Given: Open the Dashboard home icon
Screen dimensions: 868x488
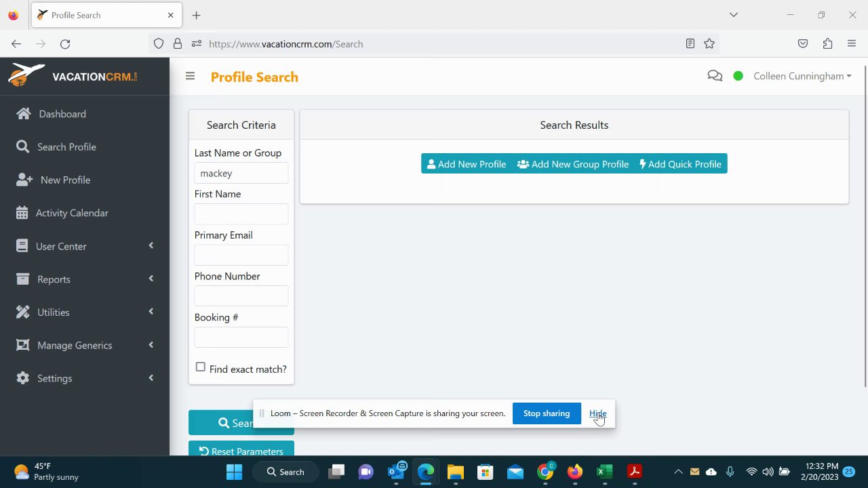Looking at the screenshot, I should (24, 114).
